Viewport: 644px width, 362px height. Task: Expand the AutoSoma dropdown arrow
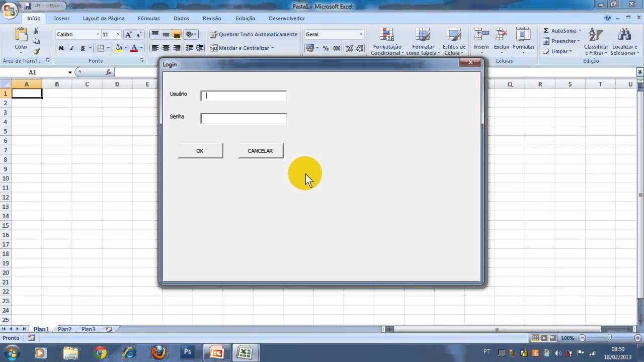click(580, 31)
